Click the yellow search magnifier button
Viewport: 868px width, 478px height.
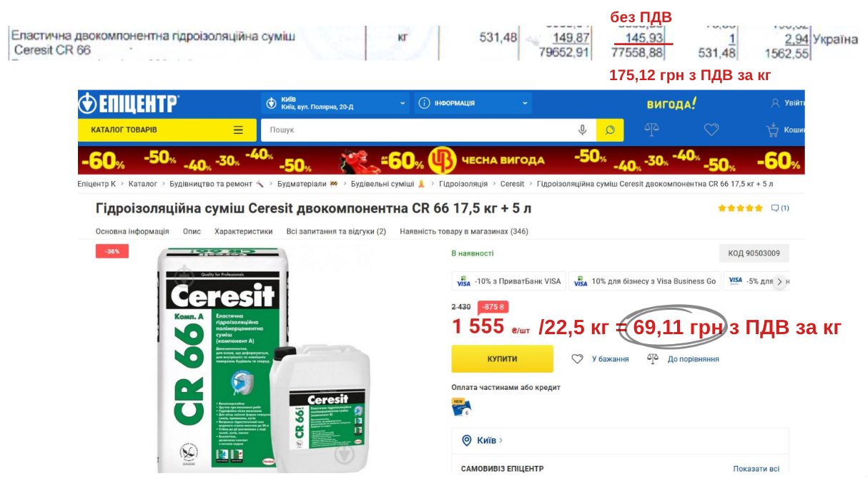(610, 130)
